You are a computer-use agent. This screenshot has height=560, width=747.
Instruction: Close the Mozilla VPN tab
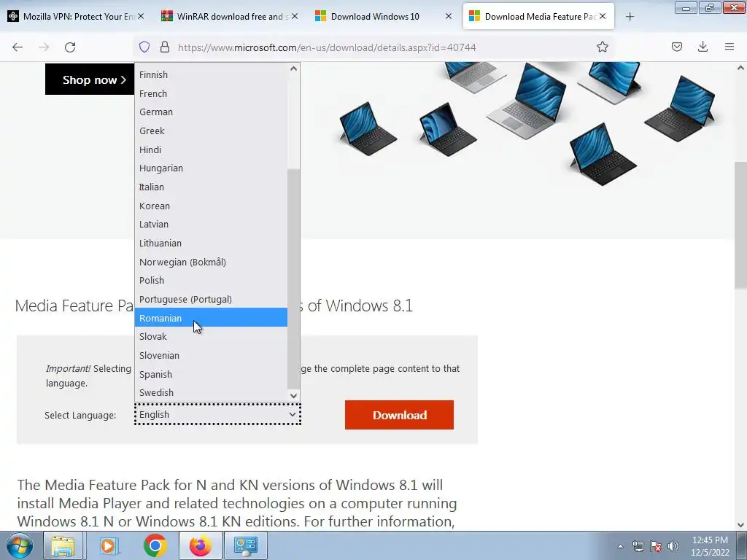point(141,16)
